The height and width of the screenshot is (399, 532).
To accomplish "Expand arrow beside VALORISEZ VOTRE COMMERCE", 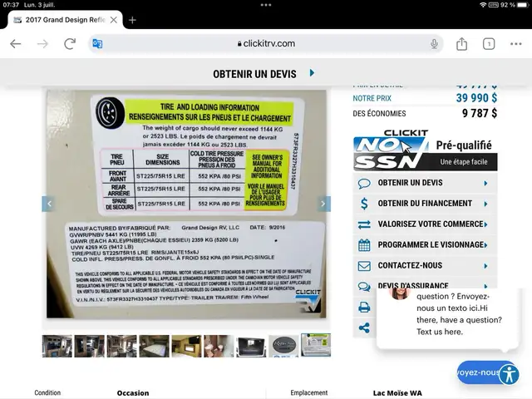I will (485, 224).
